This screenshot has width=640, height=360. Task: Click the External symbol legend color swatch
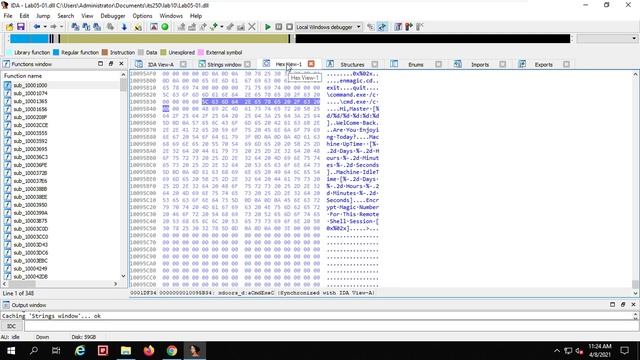click(201, 52)
